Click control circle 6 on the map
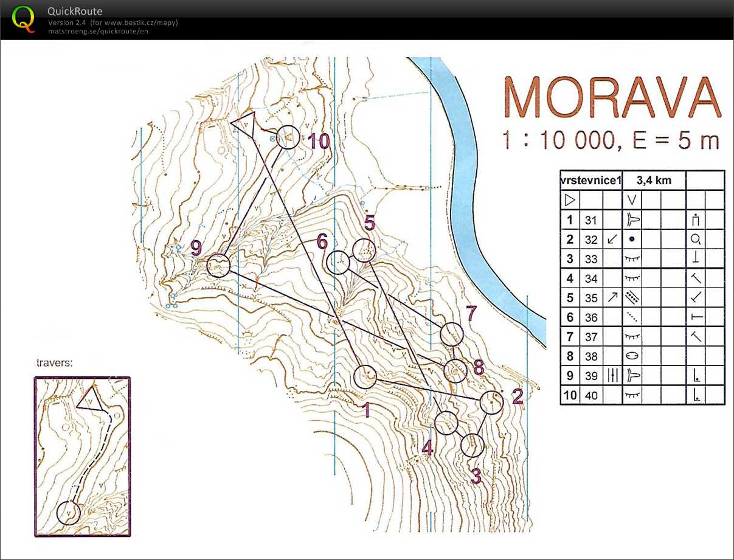 tap(338, 263)
